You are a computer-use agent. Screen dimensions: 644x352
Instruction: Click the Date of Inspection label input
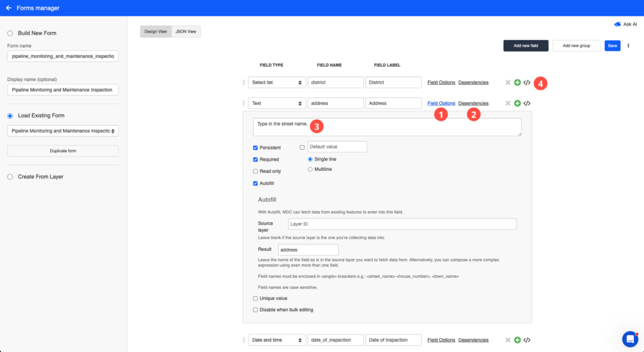[394, 340]
